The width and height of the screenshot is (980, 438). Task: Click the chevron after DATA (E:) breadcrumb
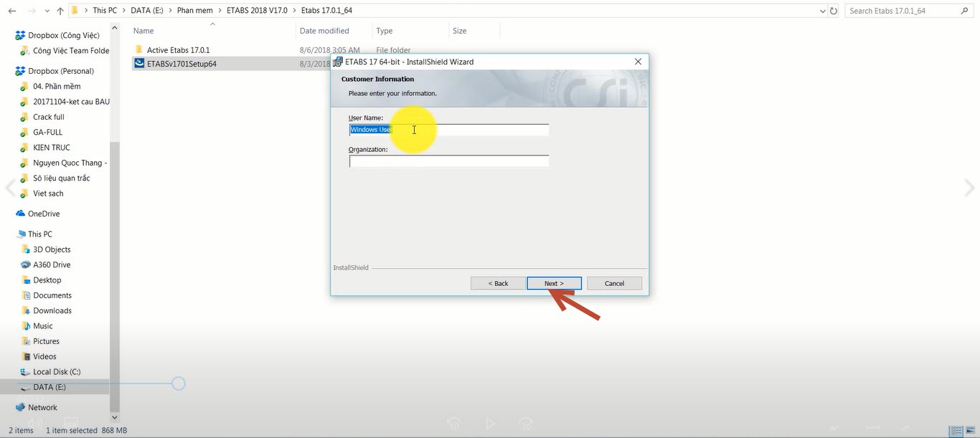pyautogui.click(x=171, y=11)
